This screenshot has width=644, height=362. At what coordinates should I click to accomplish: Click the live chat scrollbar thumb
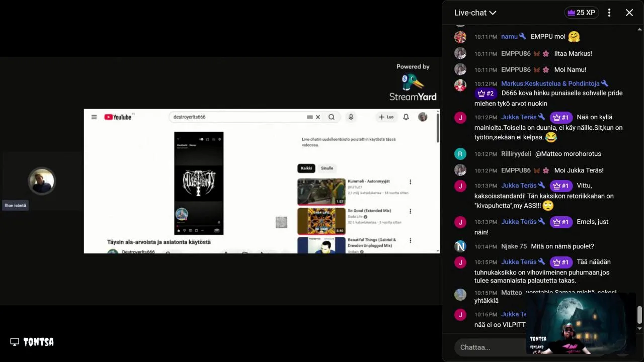pyautogui.click(x=639, y=315)
